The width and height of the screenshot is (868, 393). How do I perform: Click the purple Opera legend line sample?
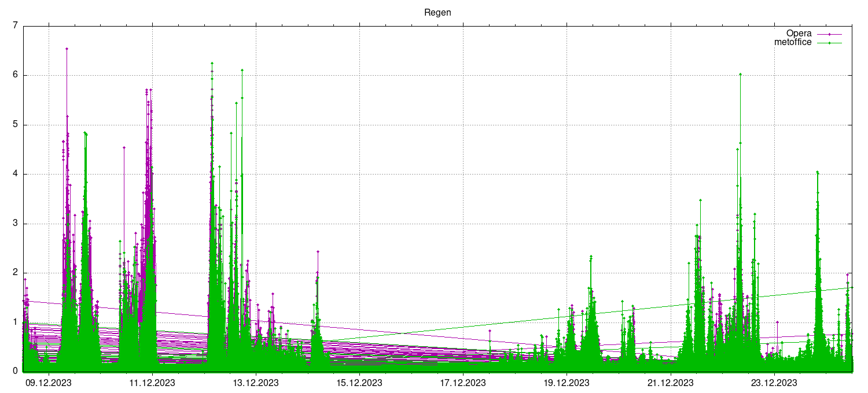(829, 34)
